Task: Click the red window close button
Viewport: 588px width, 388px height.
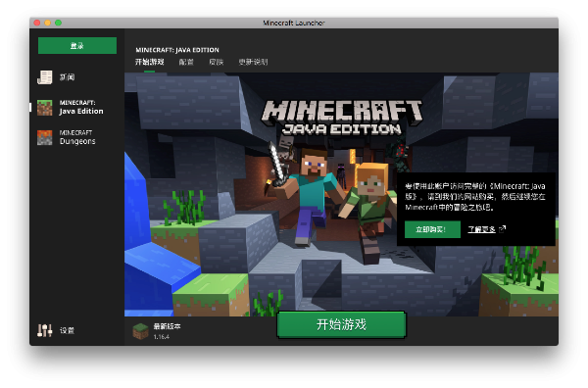Action: coord(37,23)
